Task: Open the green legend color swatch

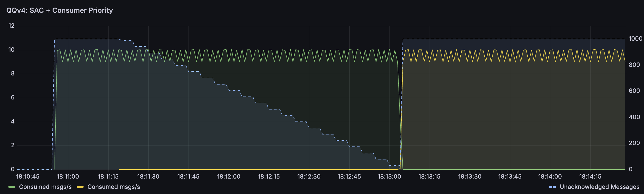Action: (x=12, y=187)
